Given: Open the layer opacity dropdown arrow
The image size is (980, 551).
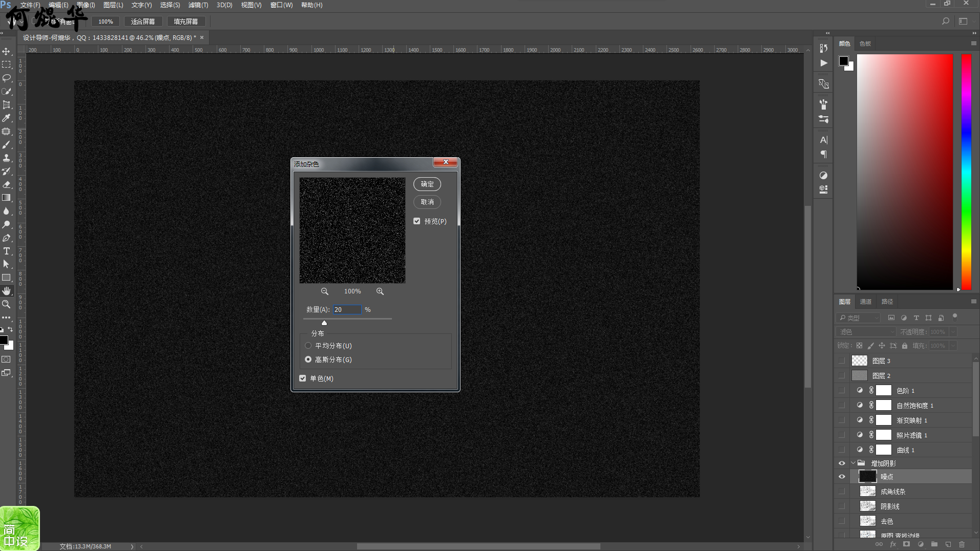Looking at the screenshot, I should [x=953, y=332].
